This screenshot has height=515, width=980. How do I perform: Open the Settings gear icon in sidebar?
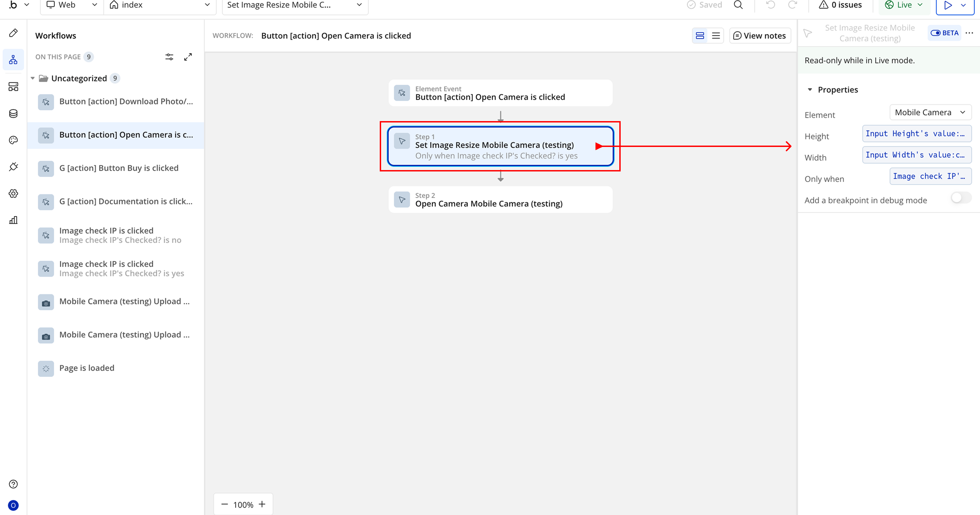tap(13, 194)
